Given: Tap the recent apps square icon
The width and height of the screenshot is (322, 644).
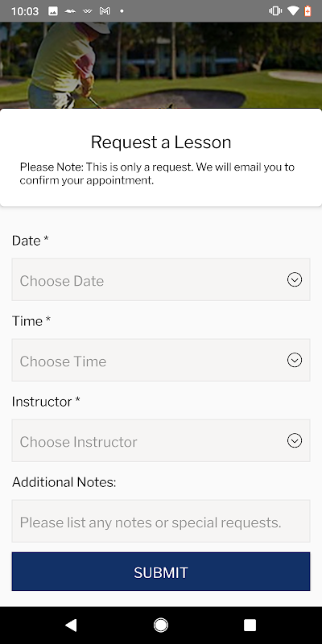Looking at the screenshot, I should 250,625.
